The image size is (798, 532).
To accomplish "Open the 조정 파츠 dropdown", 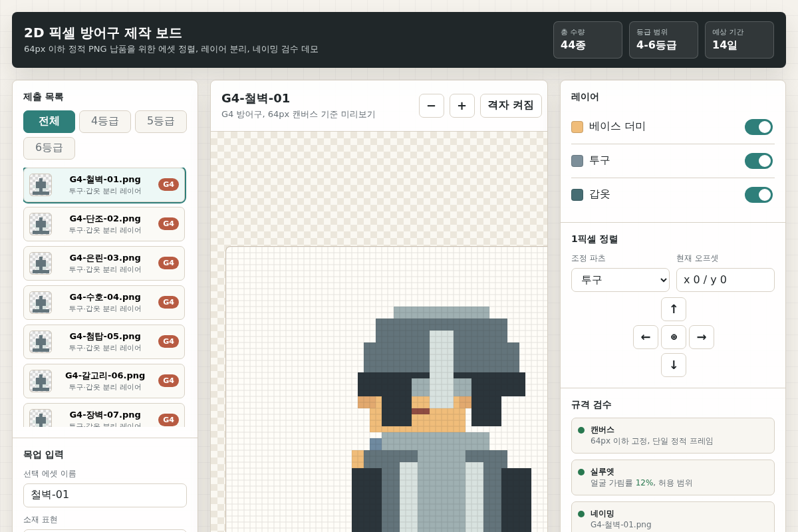I will (620, 280).
